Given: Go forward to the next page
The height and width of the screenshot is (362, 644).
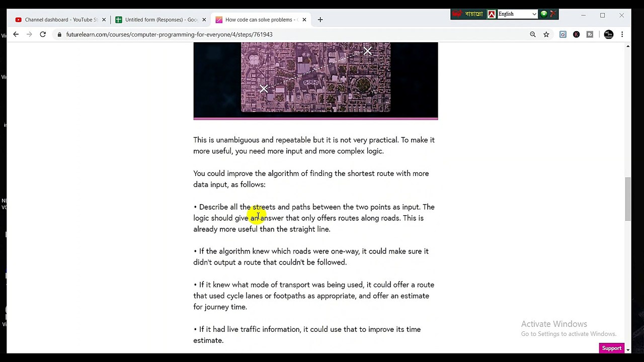Looking at the screenshot, I should click(29, 34).
